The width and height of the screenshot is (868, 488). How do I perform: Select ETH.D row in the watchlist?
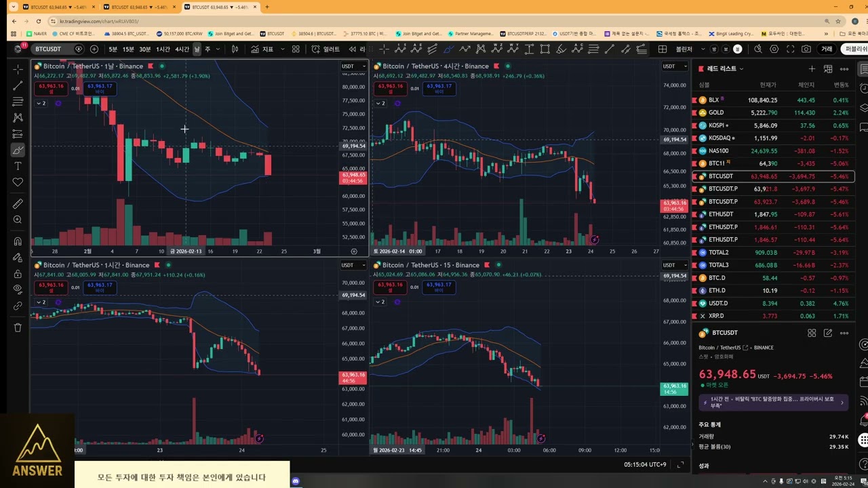[773, 290]
